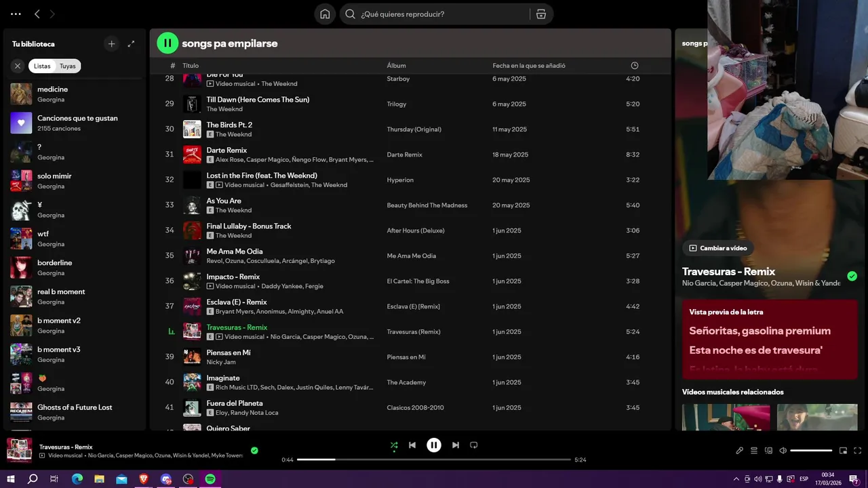Image resolution: width=868 pixels, height=488 pixels.
Task: Toggle the green saved checkmark beside Travesuras - Remix title
Action: 852,276
